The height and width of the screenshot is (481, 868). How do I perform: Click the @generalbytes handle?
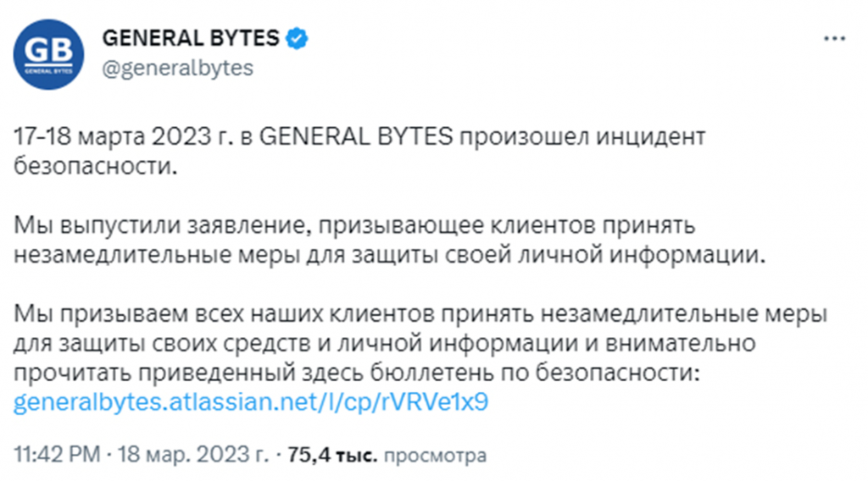coord(177,69)
